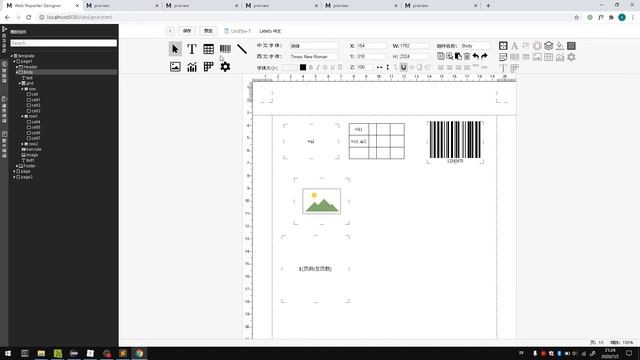The height and width of the screenshot is (360, 640).
Task: Click the X position input field
Action: (371, 46)
